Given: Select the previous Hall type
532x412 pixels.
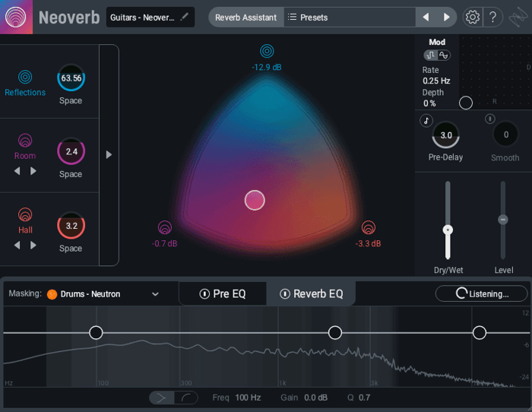Looking at the screenshot, I should click(x=17, y=245).
